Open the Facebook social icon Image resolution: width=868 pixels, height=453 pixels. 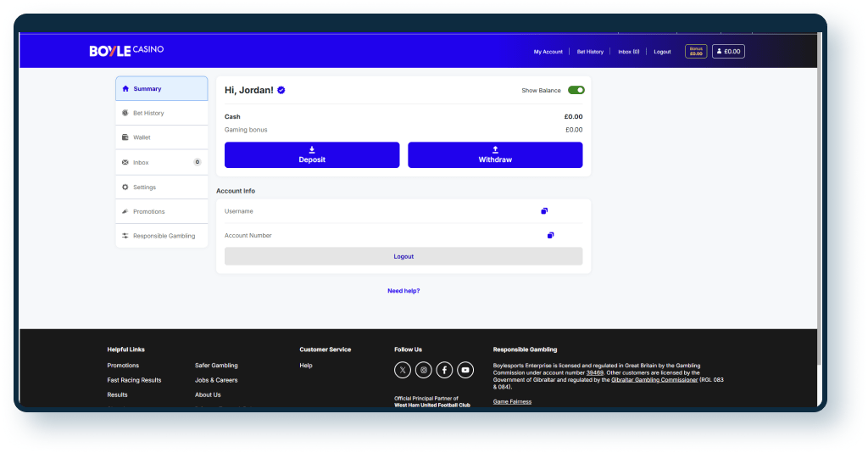(x=444, y=370)
